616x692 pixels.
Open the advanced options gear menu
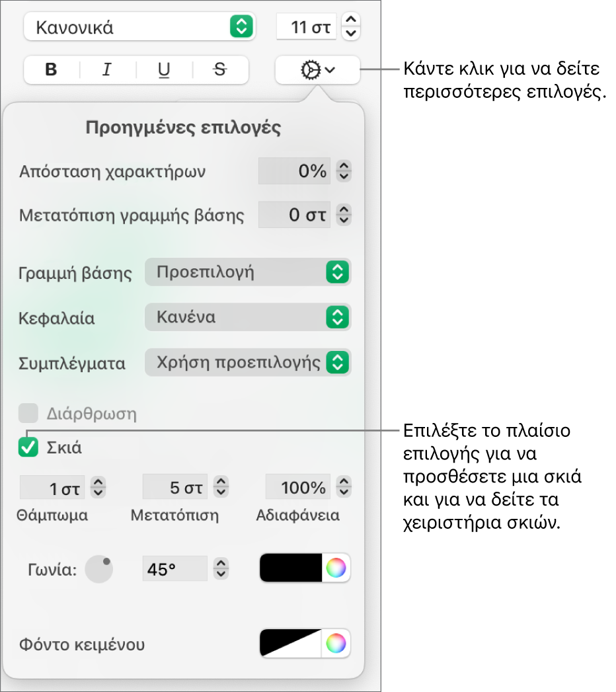tap(317, 70)
